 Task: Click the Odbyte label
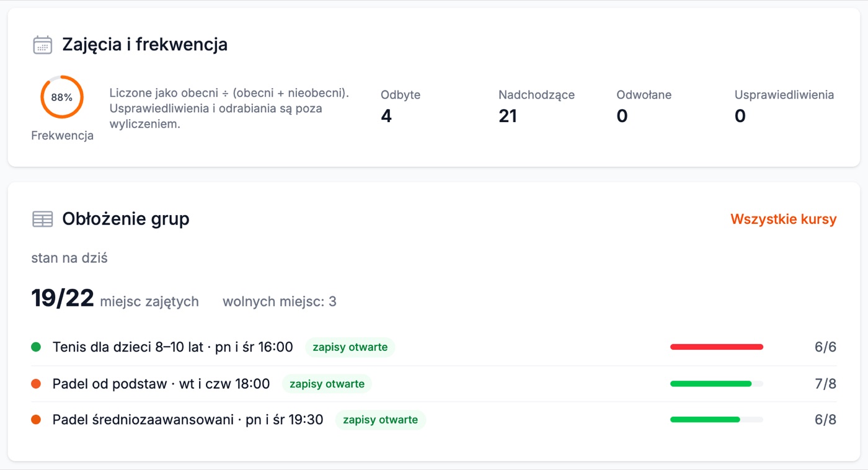point(401,95)
